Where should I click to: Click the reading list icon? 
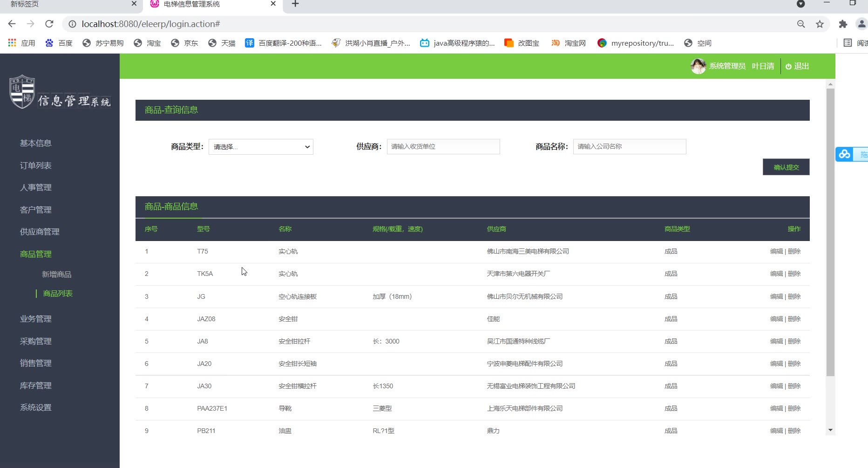848,43
